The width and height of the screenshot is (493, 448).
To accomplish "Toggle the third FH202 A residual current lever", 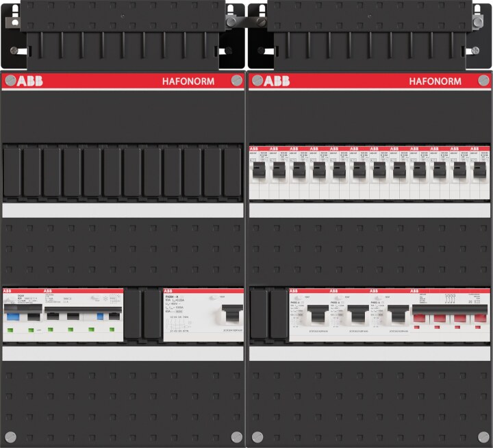I will (x=398, y=314).
